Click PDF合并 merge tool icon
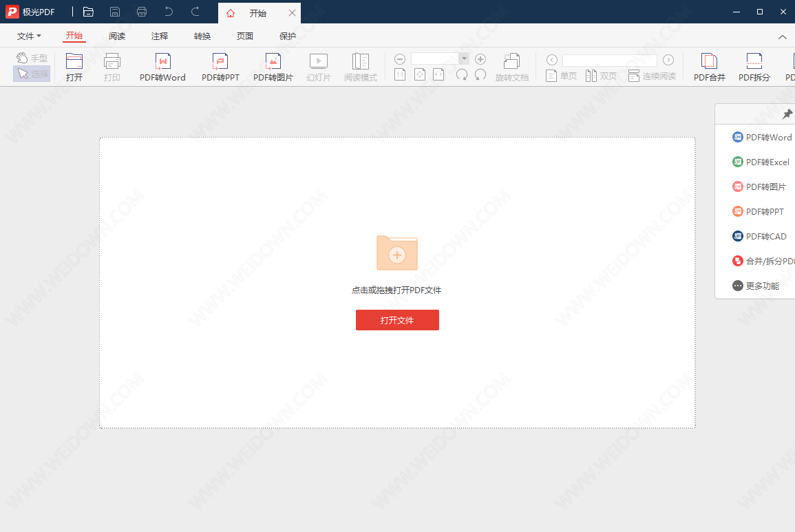The image size is (795, 532). tap(710, 67)
